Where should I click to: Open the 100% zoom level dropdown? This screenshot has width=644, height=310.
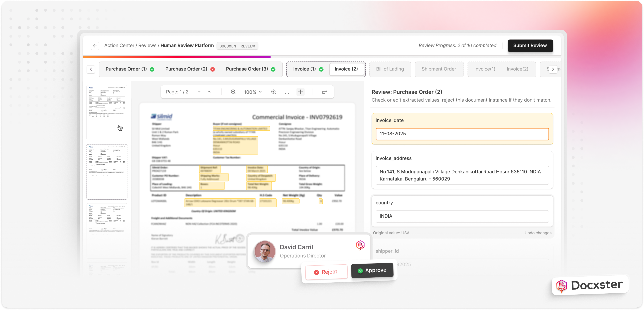click(253, 92)
